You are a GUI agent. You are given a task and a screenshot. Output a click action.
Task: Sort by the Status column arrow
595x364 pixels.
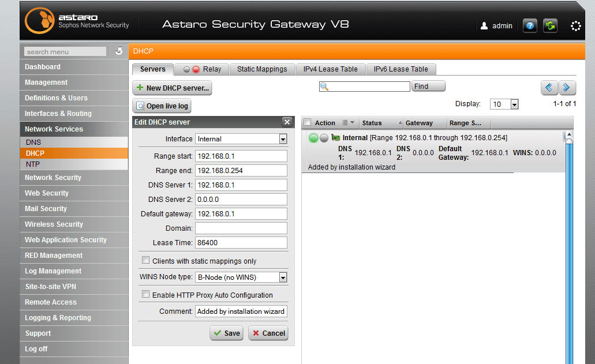[x=399, y=122]
